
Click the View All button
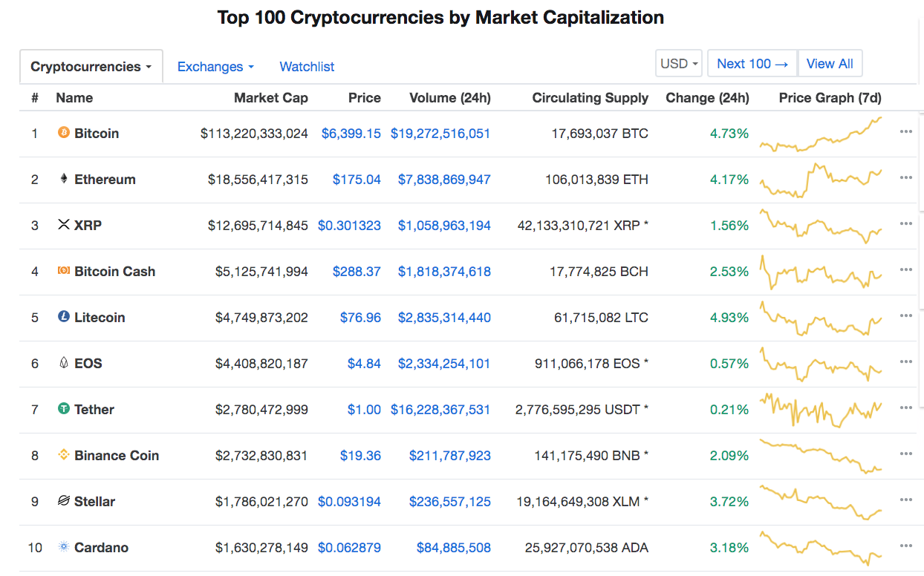tap(830, 64)
